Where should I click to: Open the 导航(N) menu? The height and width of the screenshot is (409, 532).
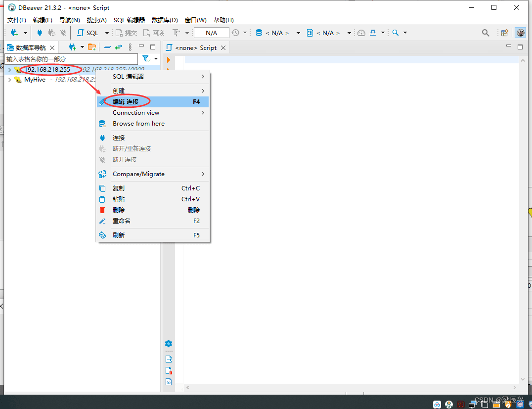(x=70, y=20)
